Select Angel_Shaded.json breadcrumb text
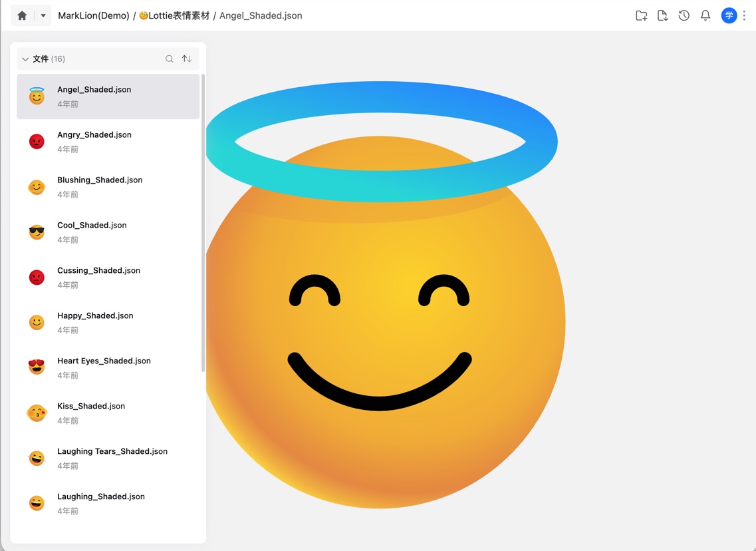Viewport: 756px width, 551px height. coord(261,15)
